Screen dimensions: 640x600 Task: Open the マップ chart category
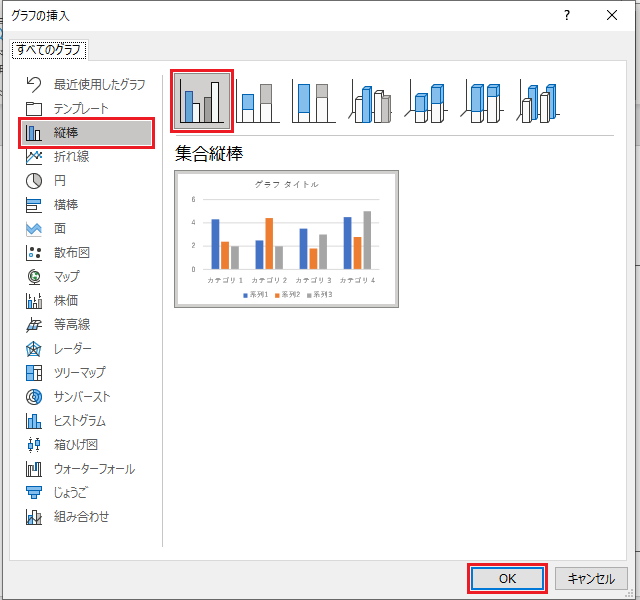[66, 277]
